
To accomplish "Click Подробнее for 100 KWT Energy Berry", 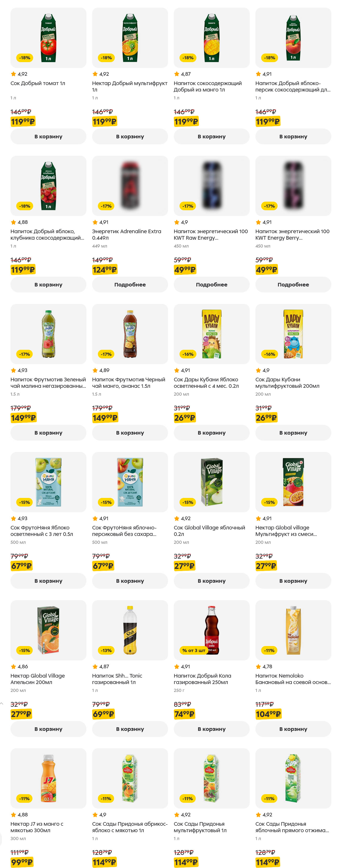I will click(x=293, y=284).
